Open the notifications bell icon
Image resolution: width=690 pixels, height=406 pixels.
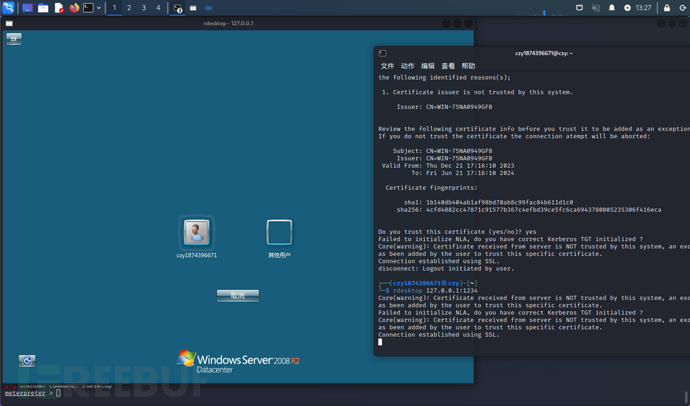[612, 8]
